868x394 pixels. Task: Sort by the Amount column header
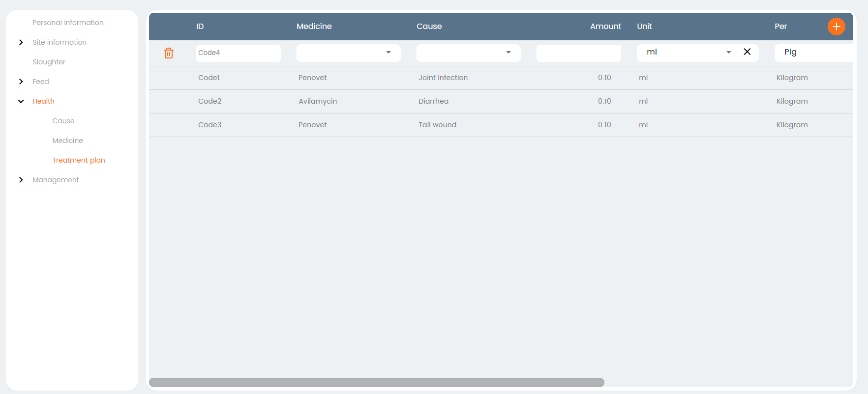click(605, 27)
